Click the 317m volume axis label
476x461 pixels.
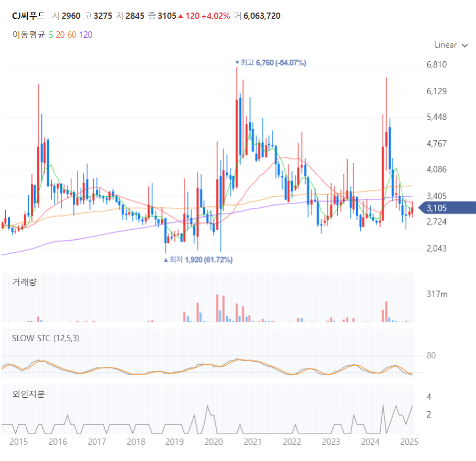click(x=437, y=294)
